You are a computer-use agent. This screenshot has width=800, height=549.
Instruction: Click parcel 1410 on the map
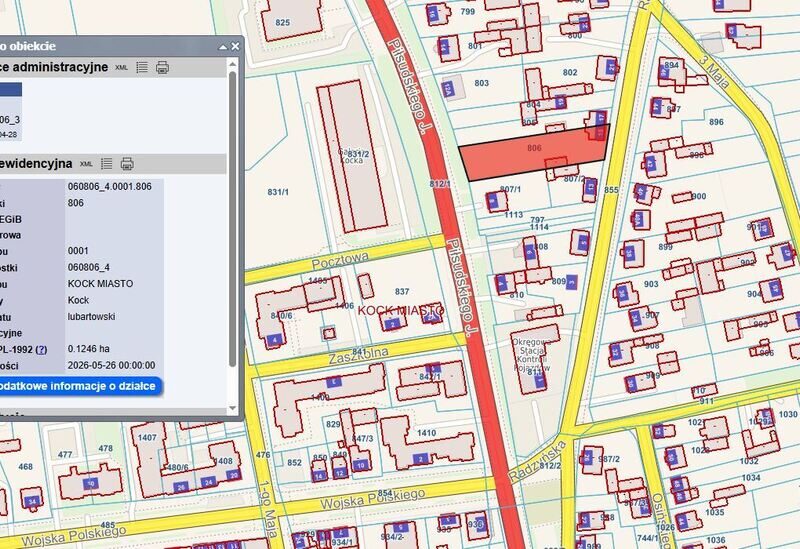pyautogui.click(x=427, y=433)
